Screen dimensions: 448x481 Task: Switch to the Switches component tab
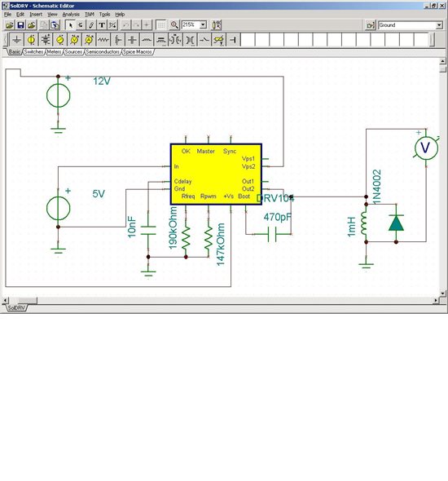33,52
